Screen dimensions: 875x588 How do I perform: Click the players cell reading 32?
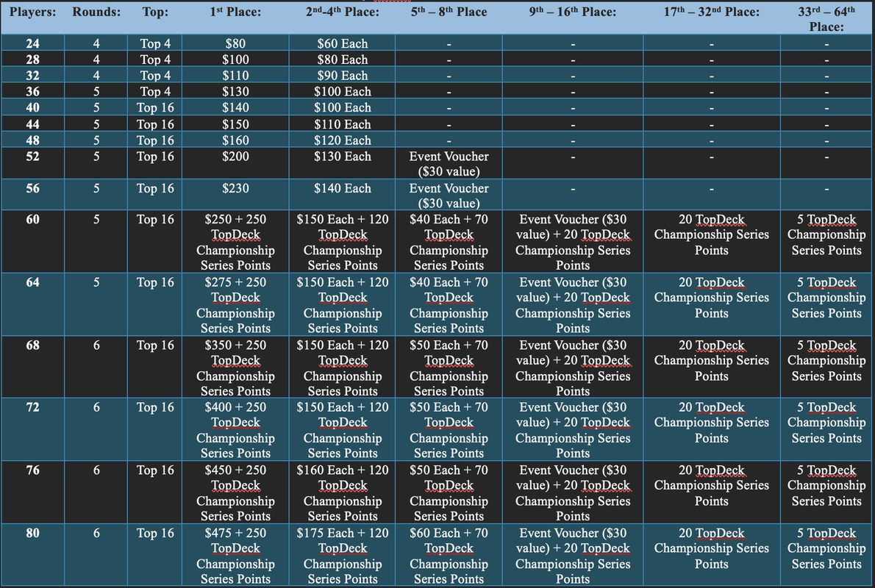point(33,75)
